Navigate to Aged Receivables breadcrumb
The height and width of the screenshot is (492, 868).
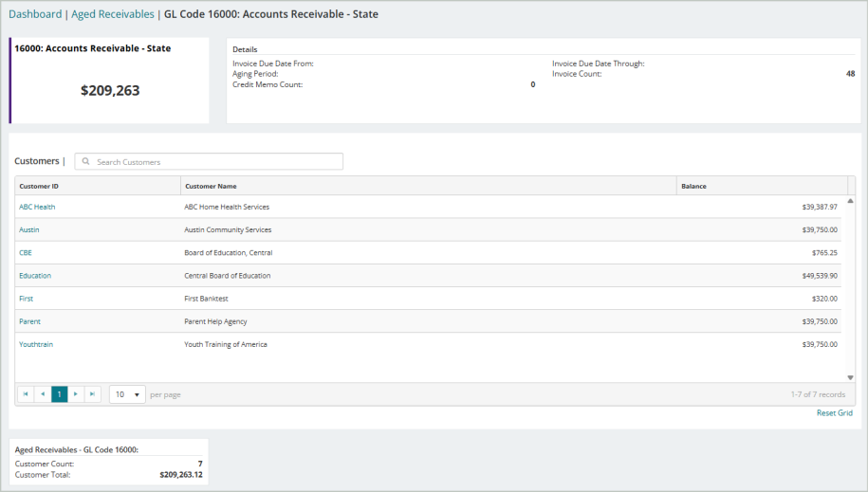coord(113,14)
